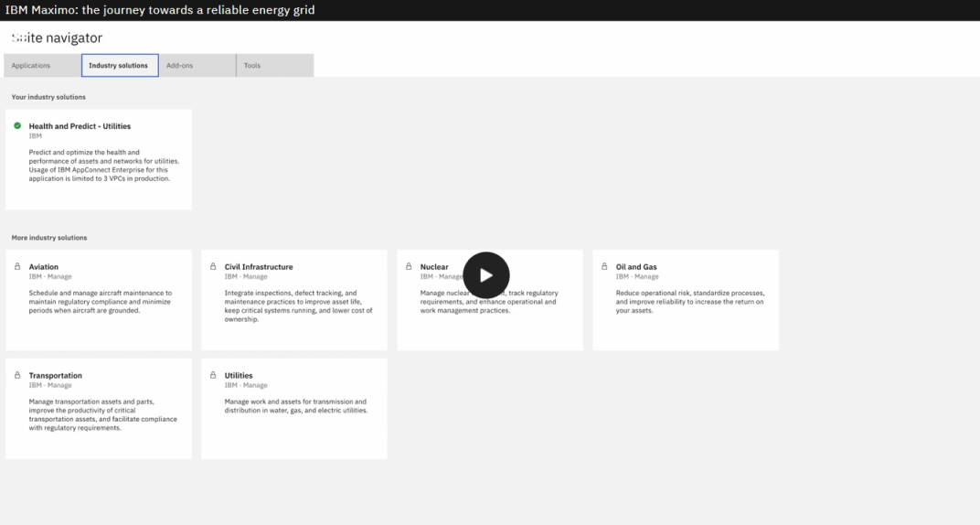The width and height of the screenshot is (980, 525).
Task: Open the Oil and Gas solution title
Action: (636, 267)
